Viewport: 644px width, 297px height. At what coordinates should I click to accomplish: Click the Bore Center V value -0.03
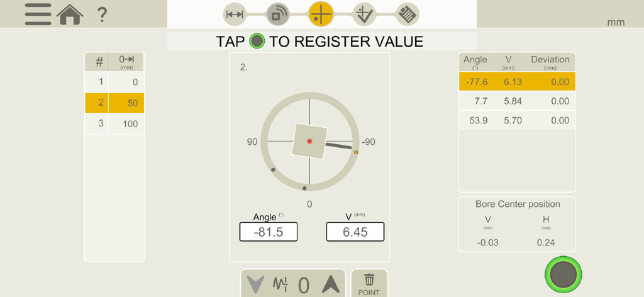488,243
